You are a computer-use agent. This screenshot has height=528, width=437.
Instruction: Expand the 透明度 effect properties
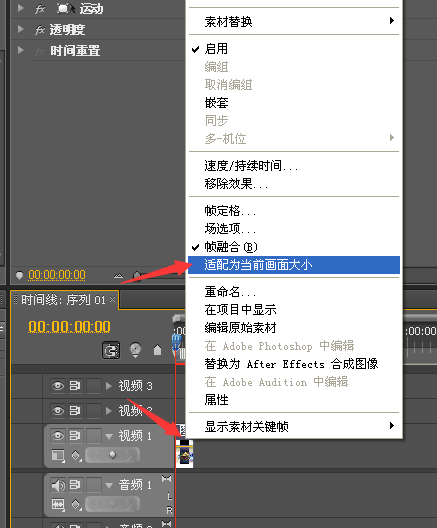click(21, 29)
